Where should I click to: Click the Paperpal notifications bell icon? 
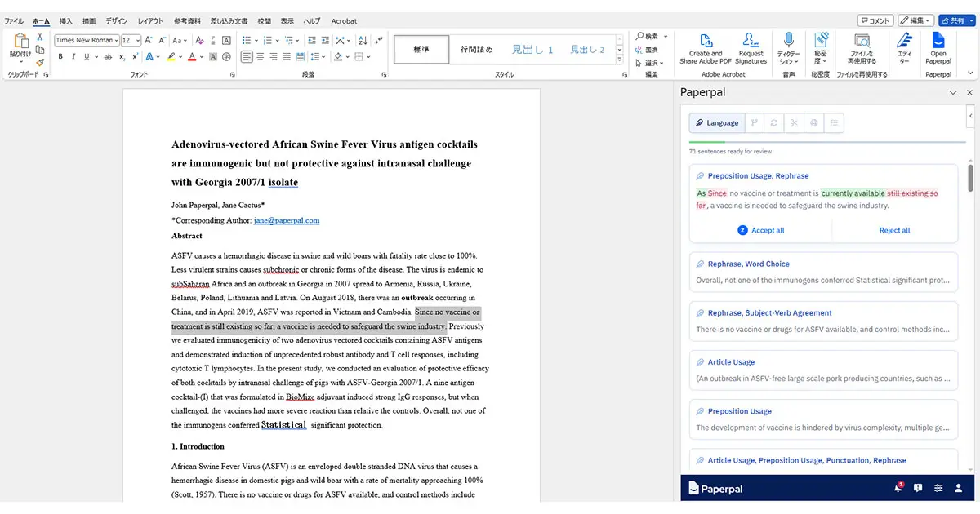pos(898,488)
